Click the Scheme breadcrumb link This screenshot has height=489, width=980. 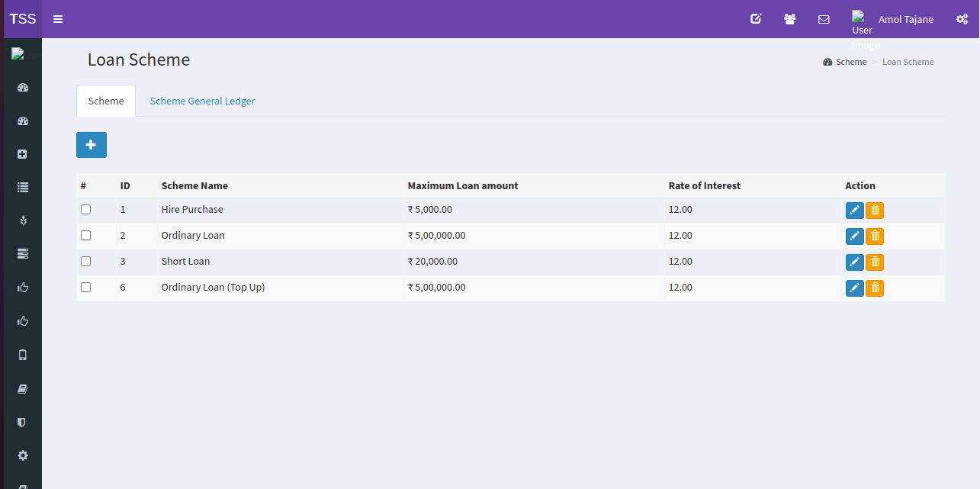(x=850, y=62)
